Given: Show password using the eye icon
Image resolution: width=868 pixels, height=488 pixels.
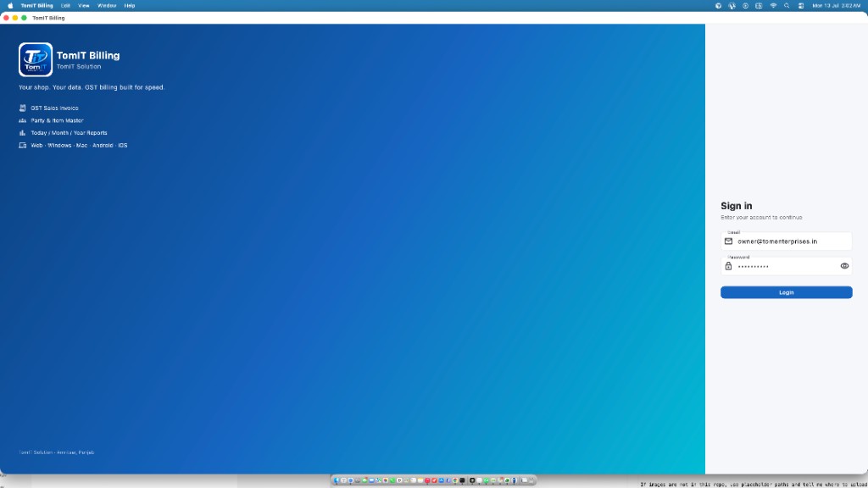Looking at the screenshot, I should coord(844,266).
